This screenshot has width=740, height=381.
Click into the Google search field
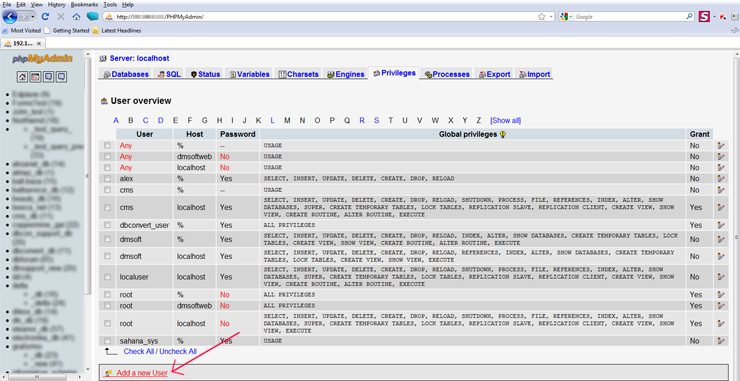pyautogui.click(x=630, y=17)
